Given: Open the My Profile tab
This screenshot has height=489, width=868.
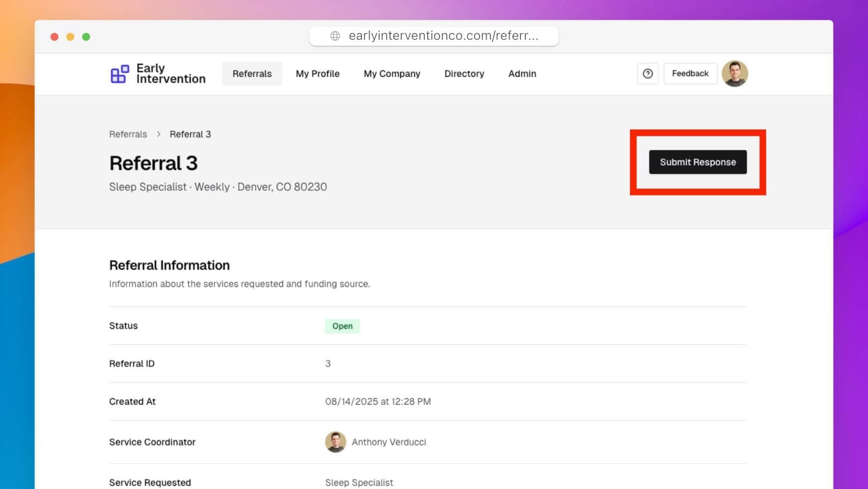Looking at the screenshot, I should [x=317, y=74].
